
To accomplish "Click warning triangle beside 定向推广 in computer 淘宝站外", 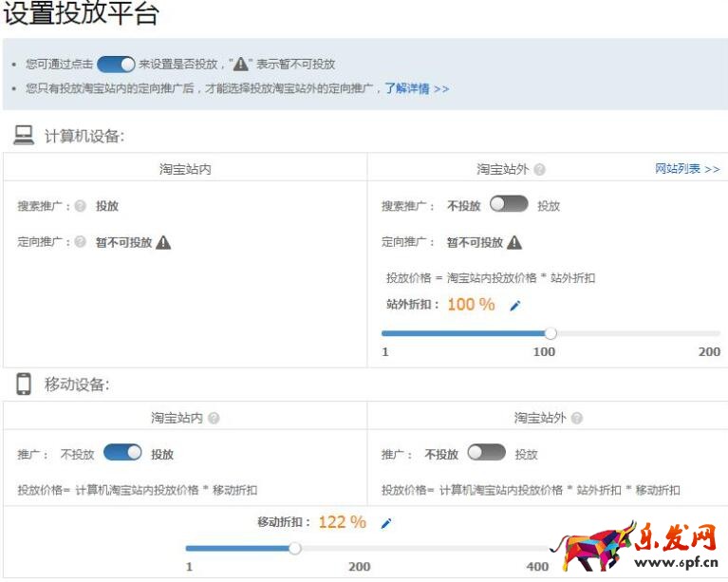I will pos(514,242).
